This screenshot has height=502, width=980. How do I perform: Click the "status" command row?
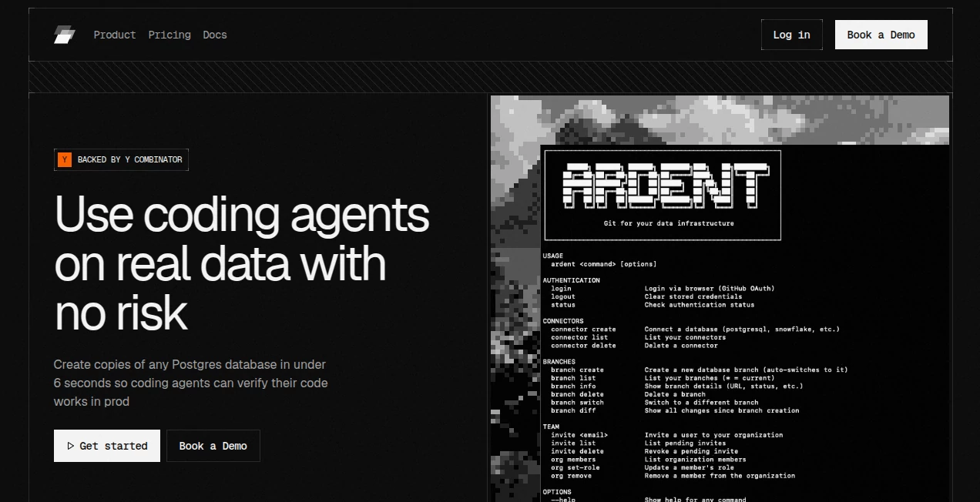[563, 305]
